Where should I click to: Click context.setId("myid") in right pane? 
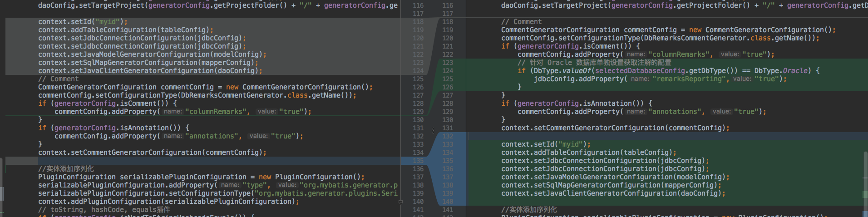tap(546, 144)
